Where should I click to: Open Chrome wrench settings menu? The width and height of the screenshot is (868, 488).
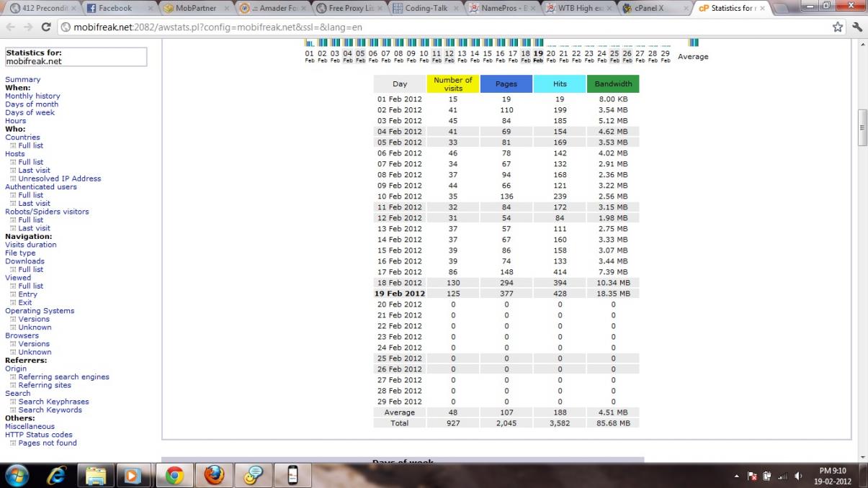coord(856,27)
